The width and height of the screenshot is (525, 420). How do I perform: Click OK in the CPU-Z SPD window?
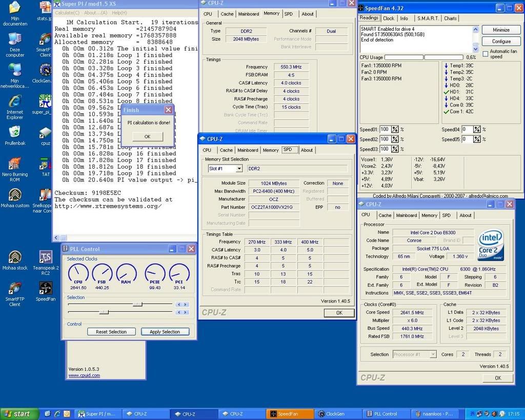coord(339,312)
